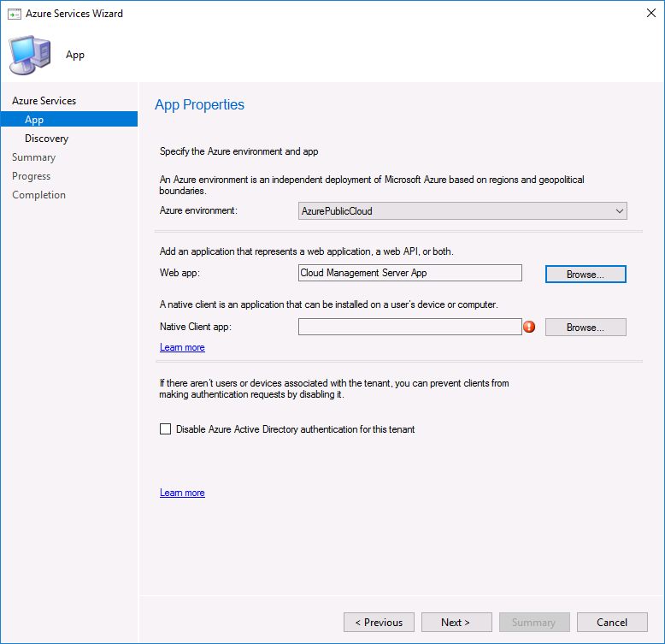Select Progress step in the sidebar
The width and height of the screenshot is (665, 644).
click(32, 176)
